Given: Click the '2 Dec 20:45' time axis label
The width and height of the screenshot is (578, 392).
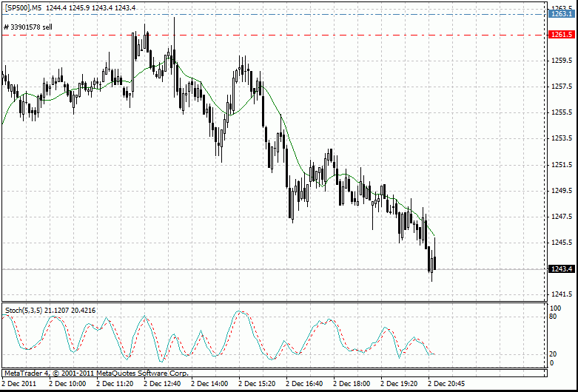Looking at the screenshot, I should coord(446,384).
